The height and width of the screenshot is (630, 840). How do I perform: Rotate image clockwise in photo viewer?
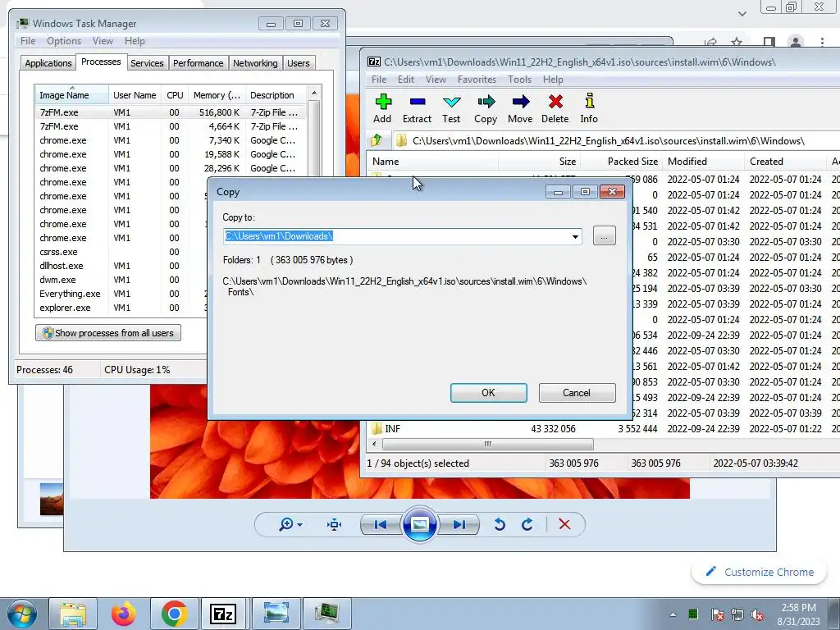[527, 524]
